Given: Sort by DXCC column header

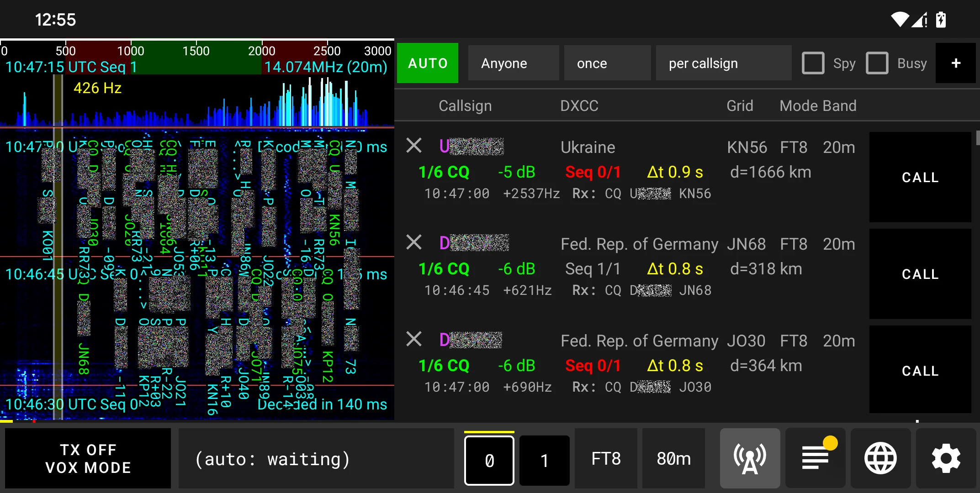Looking at the screenshot, I should pyautogui.click(x=579, y=105).
